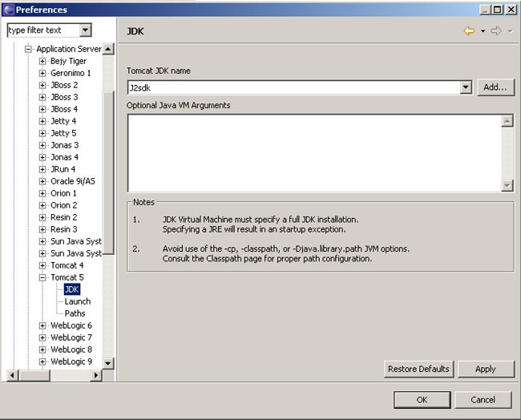The image size is (521, 420).
Task: Expand the Orion 2 node
Action: [x=42, y=205]
